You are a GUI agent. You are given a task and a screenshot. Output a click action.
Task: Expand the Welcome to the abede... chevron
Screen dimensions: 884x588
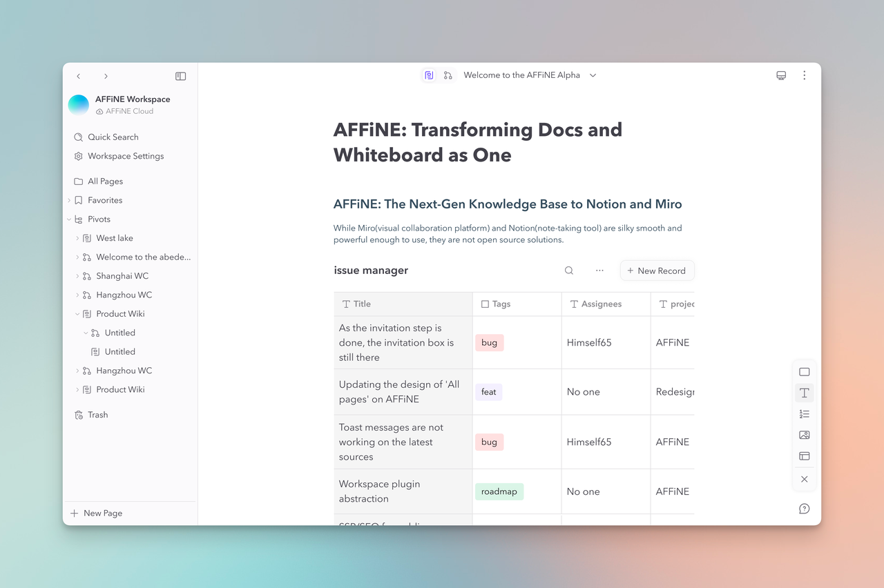tap(77, 257)
